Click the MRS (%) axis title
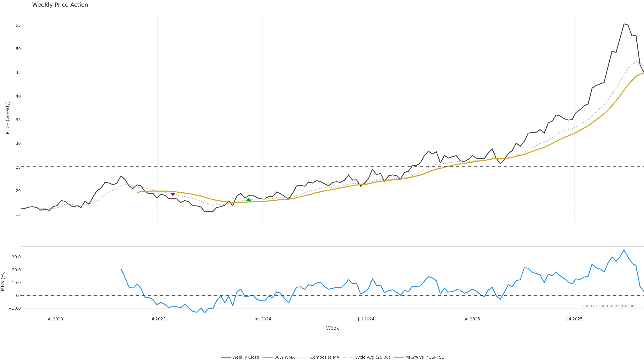The height and width of the screenshot is (362, 644). click(3, 281)
